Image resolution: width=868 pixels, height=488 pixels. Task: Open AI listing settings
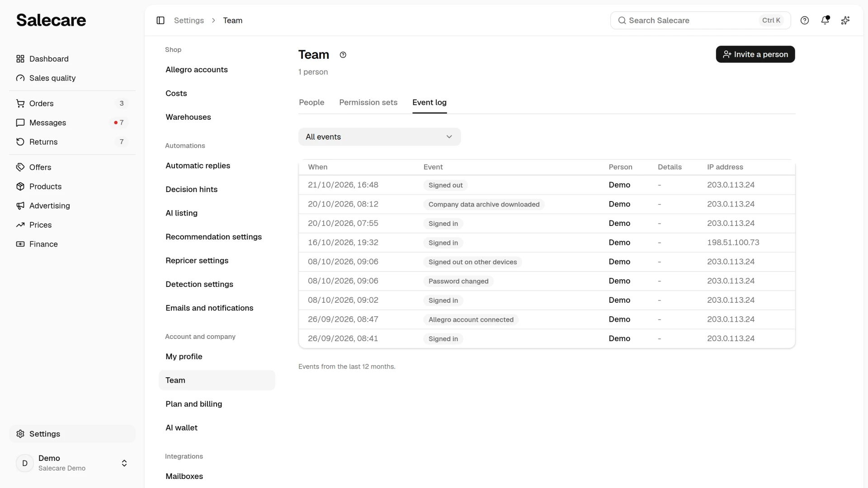point(217,213)
